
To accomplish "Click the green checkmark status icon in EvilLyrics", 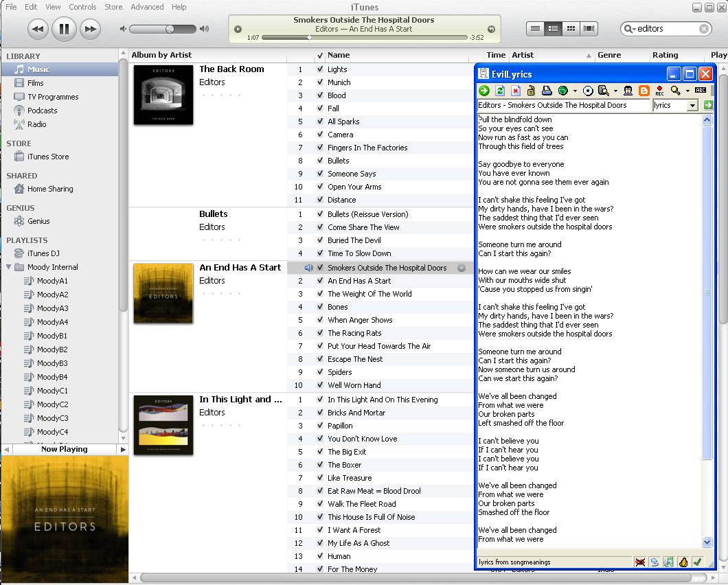I will [x=697, y=562].
